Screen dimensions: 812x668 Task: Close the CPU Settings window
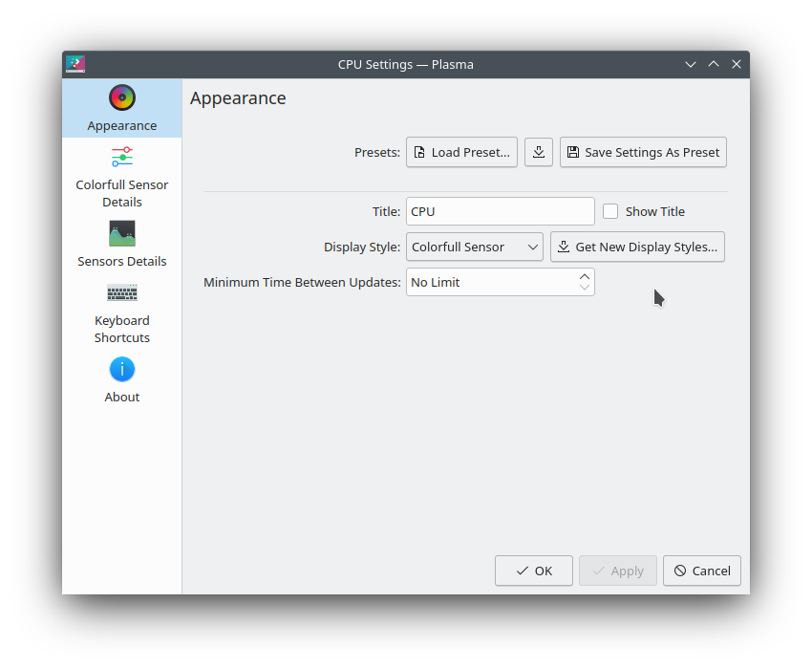pyautogui.click(x=737, y=64)
